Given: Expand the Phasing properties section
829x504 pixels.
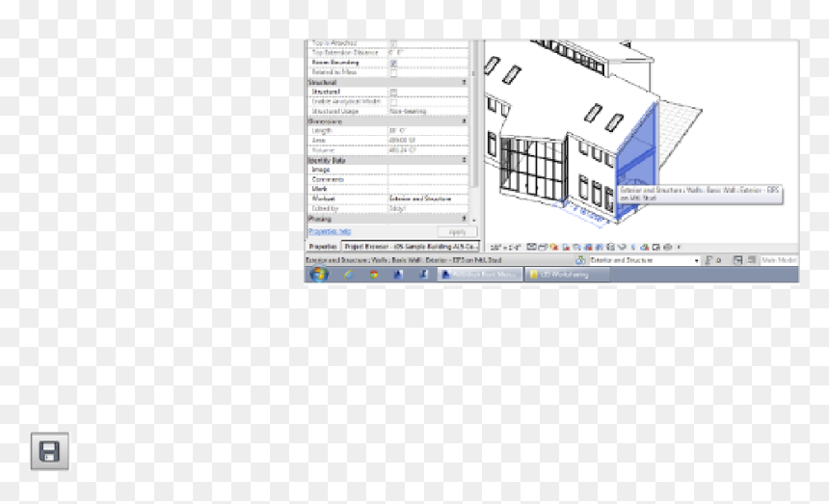Looking at the screenshot, I should pos(465,218).
